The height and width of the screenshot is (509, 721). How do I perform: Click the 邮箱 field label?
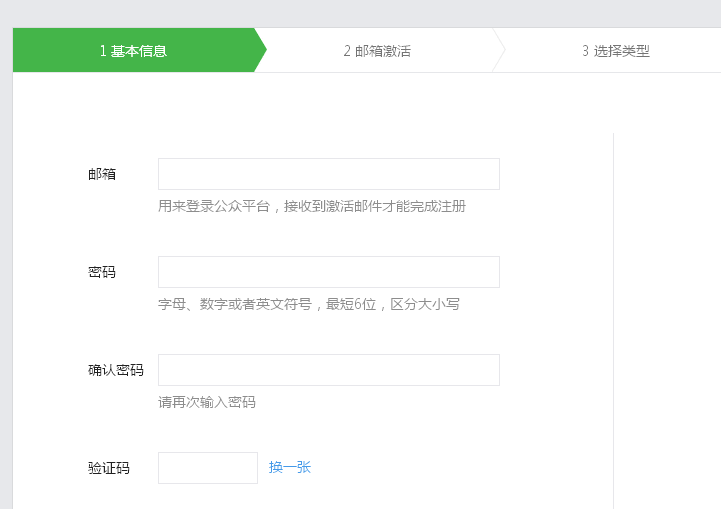(x=102, y=174)
